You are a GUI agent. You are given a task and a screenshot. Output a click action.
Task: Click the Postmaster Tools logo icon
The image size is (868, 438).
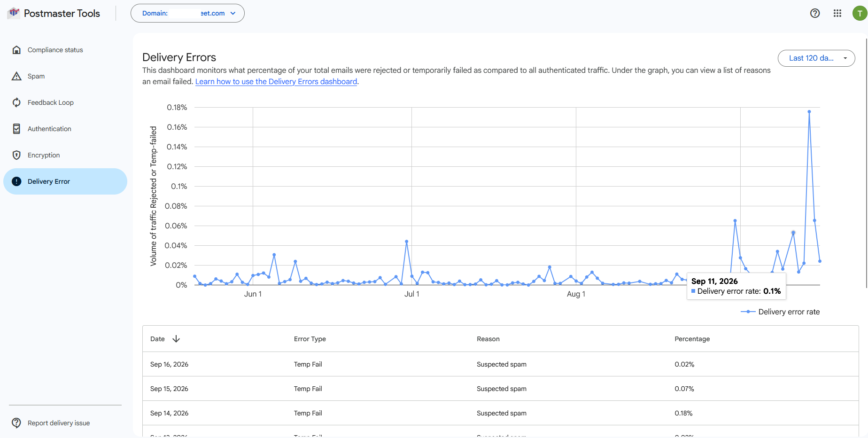pyautogui.click(x=14, y=13)
